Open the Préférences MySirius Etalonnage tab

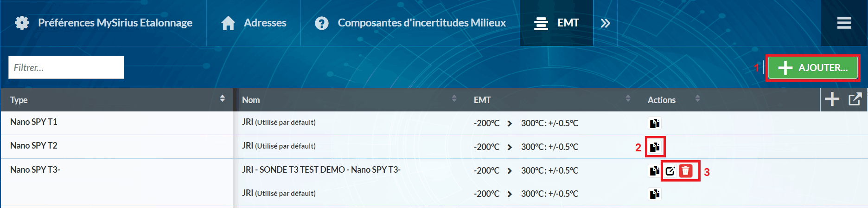click(103, 23)
